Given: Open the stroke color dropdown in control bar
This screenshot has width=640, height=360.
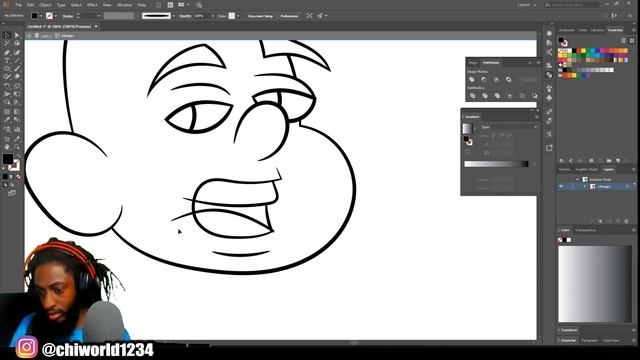Looking at the screenshot, I should coord(56,16).
